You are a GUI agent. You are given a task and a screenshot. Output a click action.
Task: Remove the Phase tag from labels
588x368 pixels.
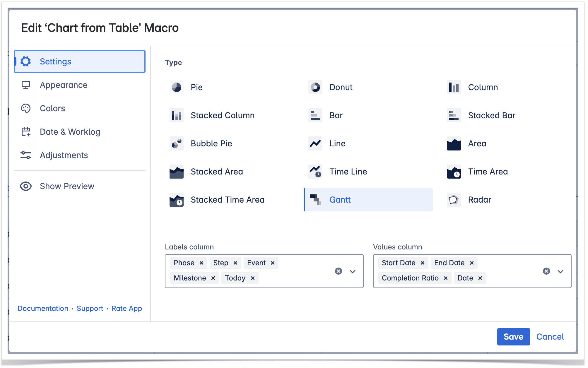201,263
